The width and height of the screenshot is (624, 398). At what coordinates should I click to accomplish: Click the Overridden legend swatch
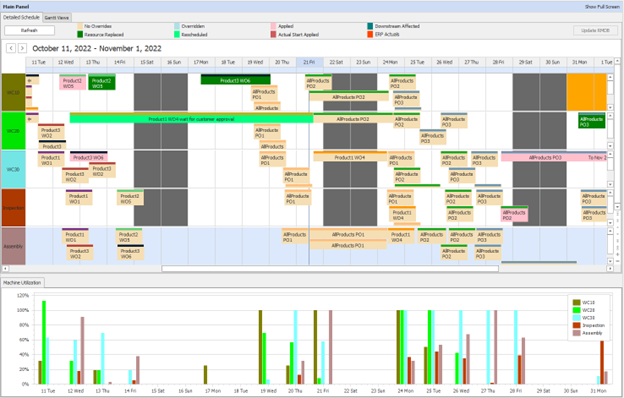177,26
